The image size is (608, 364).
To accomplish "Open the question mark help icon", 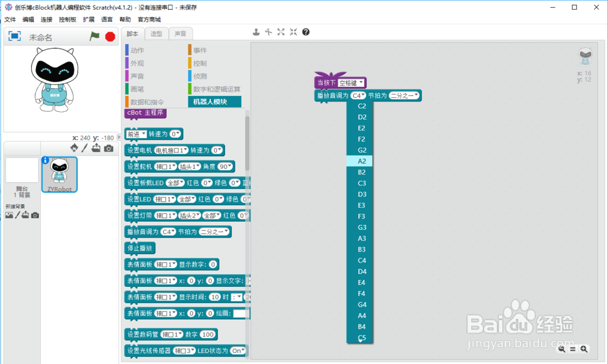I will pyautogui.click(x=305, y=32).
